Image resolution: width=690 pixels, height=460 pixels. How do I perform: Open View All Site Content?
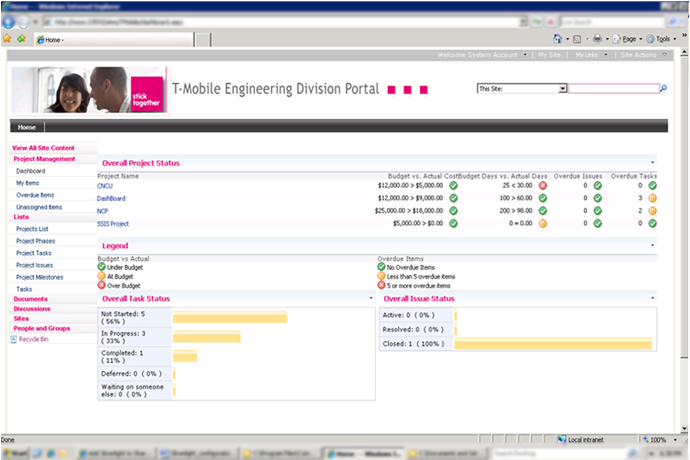tap(43, 148)
